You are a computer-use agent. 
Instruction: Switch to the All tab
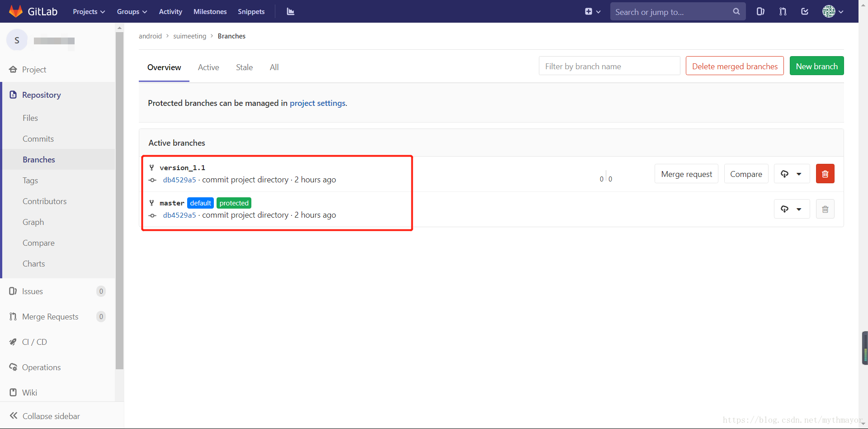tap(274, 67)
